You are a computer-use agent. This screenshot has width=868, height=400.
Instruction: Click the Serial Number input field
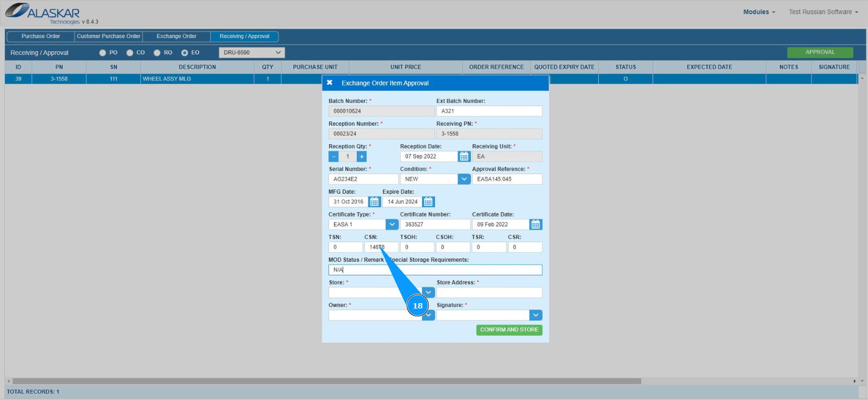coord(363,179)
